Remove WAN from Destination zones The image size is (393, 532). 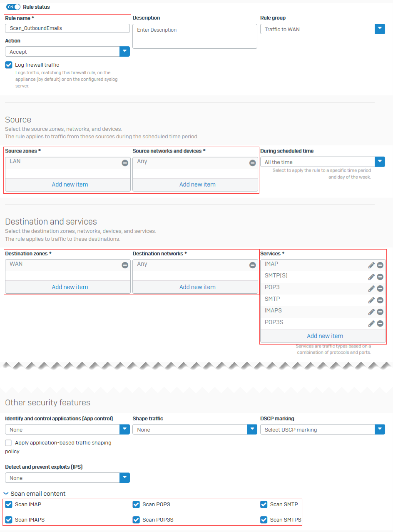click(125, 265)
